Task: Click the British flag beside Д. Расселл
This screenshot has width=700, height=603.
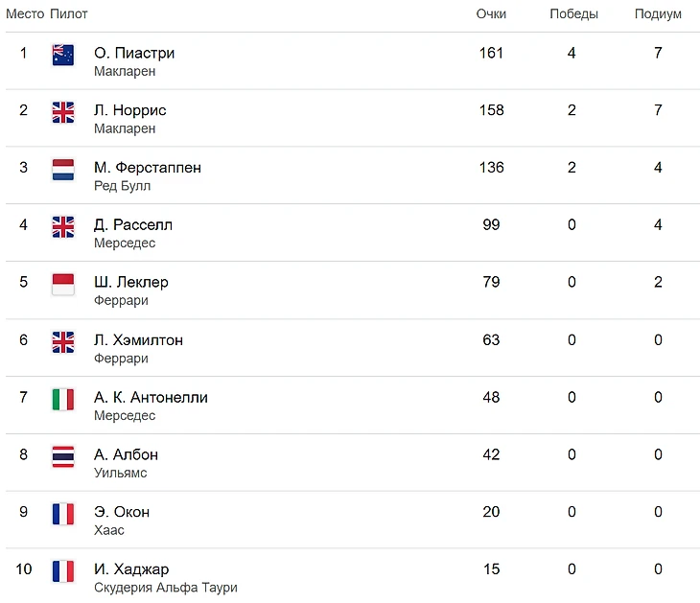Action: pyautogui.click(x=63, y=227)
